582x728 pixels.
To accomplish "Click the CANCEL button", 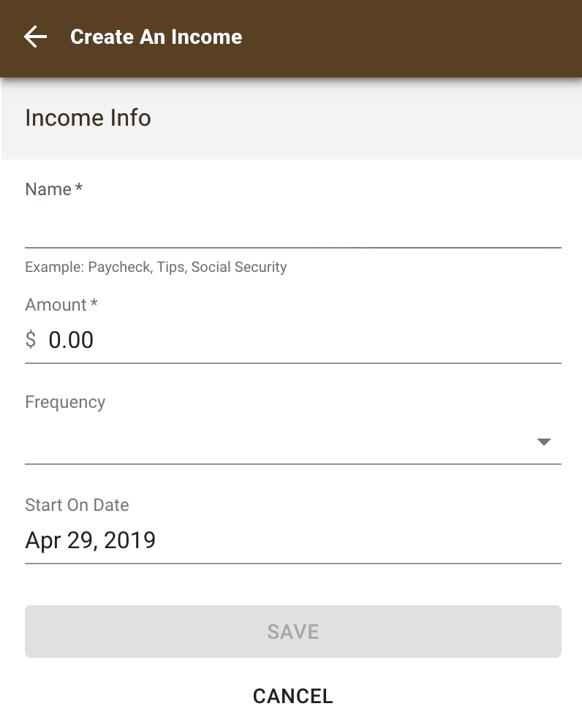I will 293,696.
